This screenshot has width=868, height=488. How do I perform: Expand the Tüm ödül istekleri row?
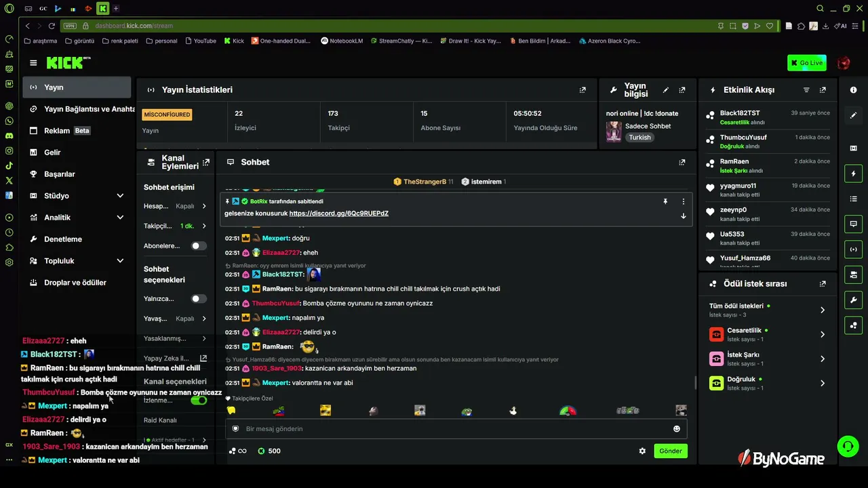(767, 310)
